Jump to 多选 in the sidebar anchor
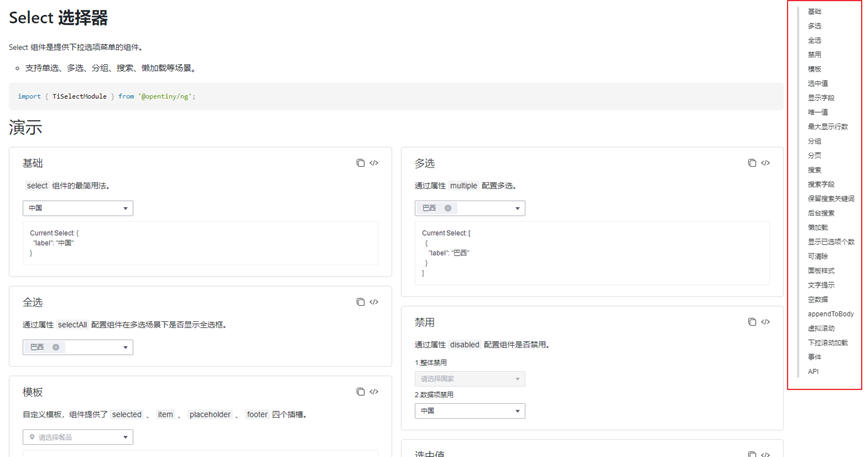 815,26
